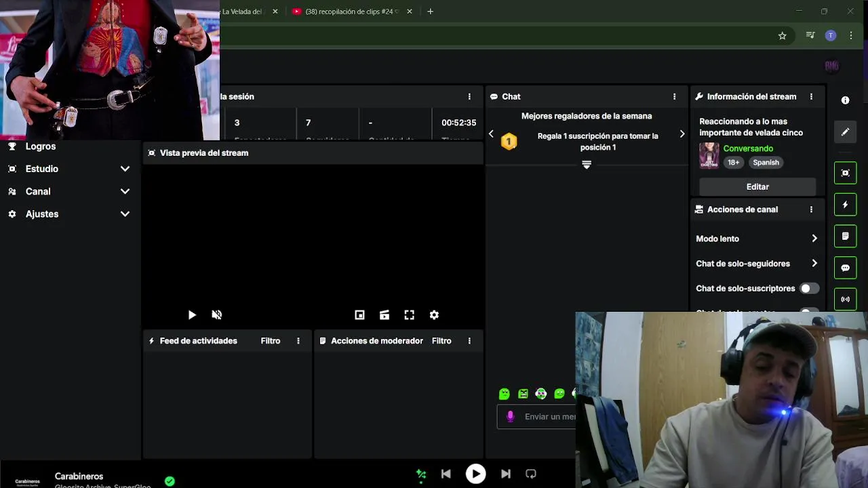Open the lightning bolt activity quick action
868x488 pixels.
click(x=845, y=205)
